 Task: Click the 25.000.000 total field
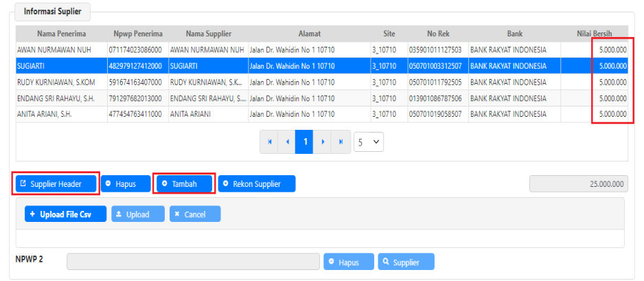578,184
